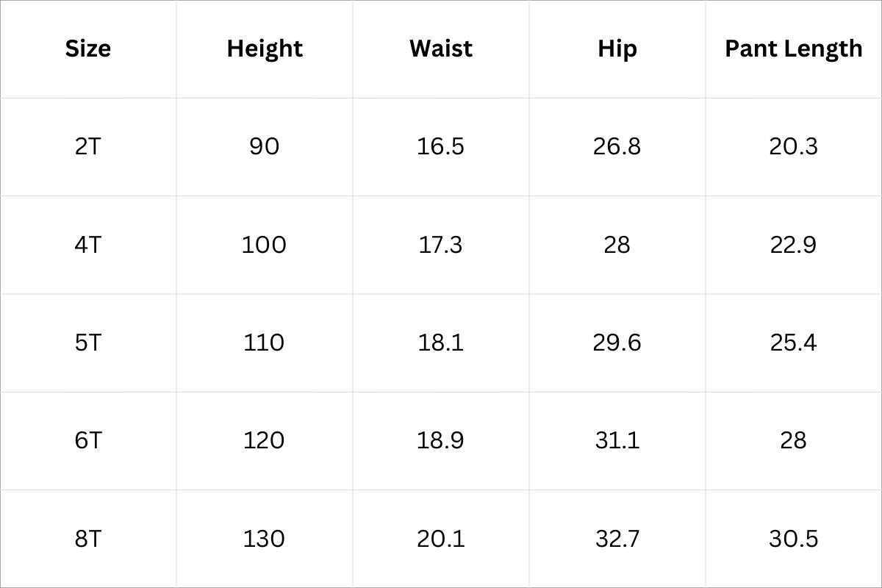
Task: Select the Waist column header
Action: 441,49
